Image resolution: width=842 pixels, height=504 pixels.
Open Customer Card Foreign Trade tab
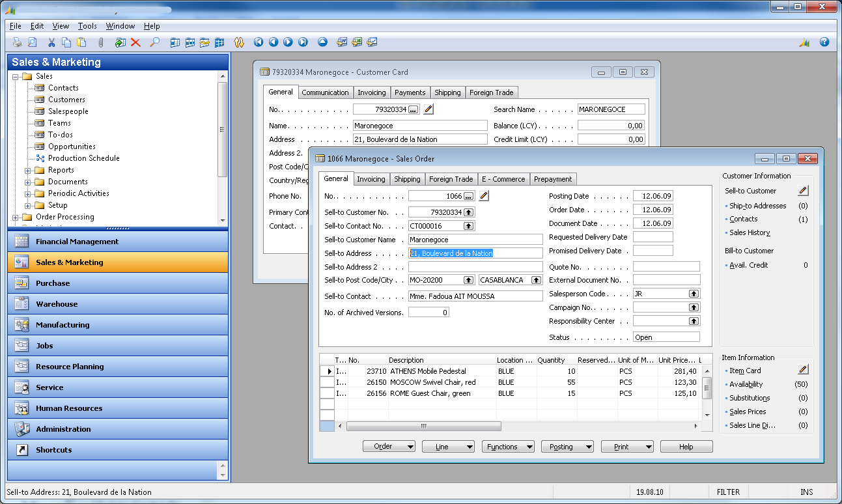pyautogui.click(x=492, y=92)
